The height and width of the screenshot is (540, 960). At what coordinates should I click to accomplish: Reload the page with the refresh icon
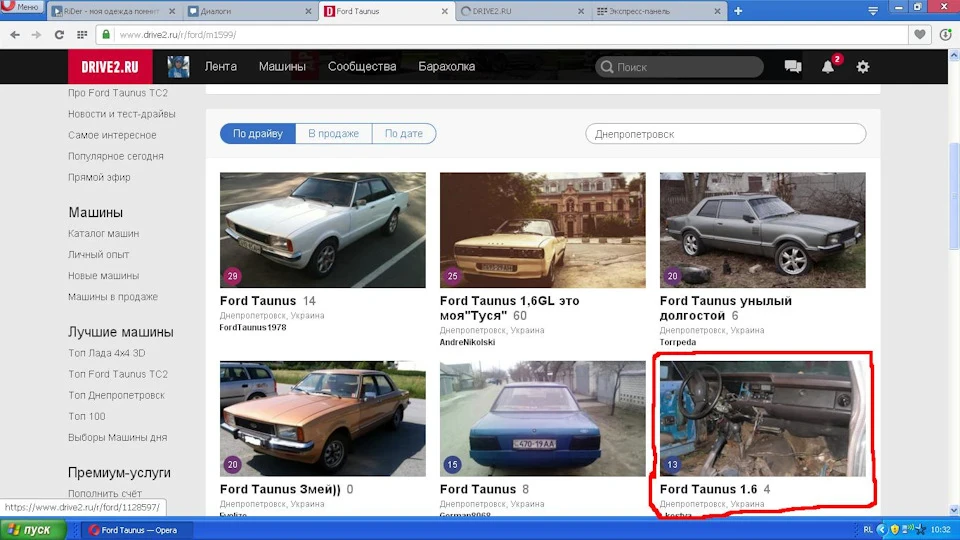[x=59, y=35]
